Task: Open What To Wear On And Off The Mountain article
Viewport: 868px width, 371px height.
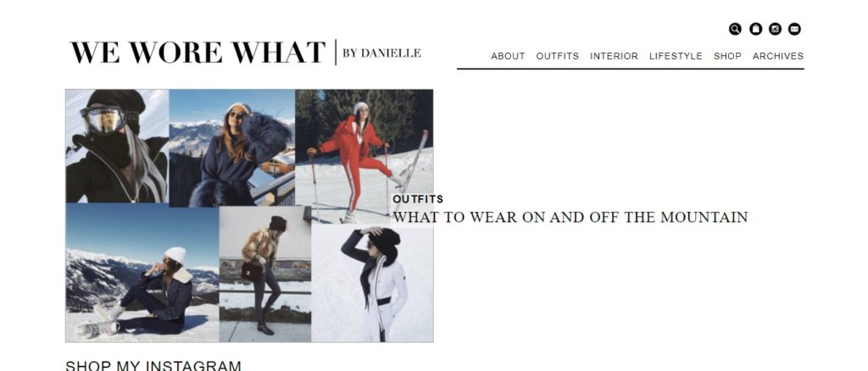Action: tap(570, 218)
